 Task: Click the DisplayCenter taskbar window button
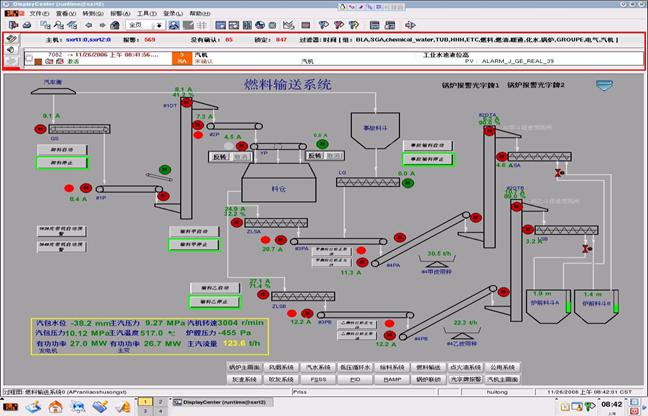tap(221, 402)
